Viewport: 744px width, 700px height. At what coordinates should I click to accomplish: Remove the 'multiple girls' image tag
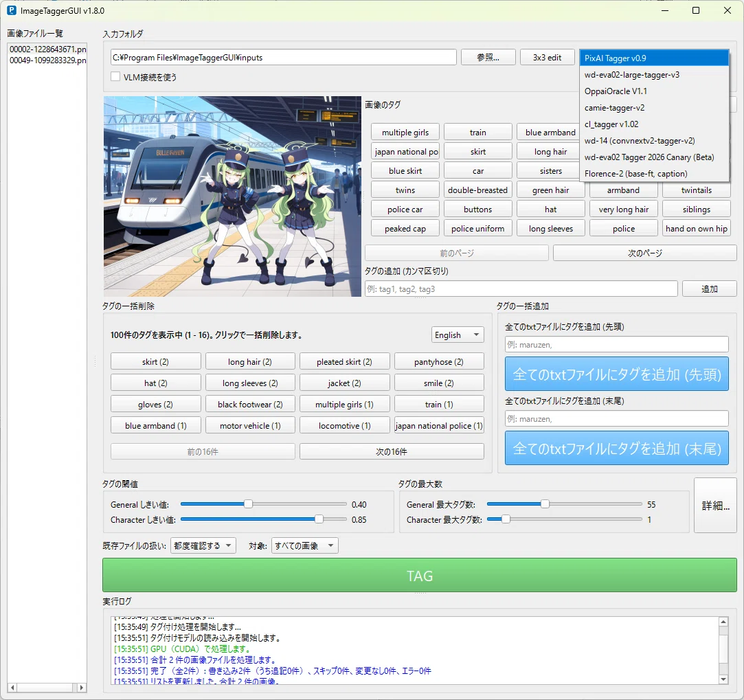coord(405,133)
